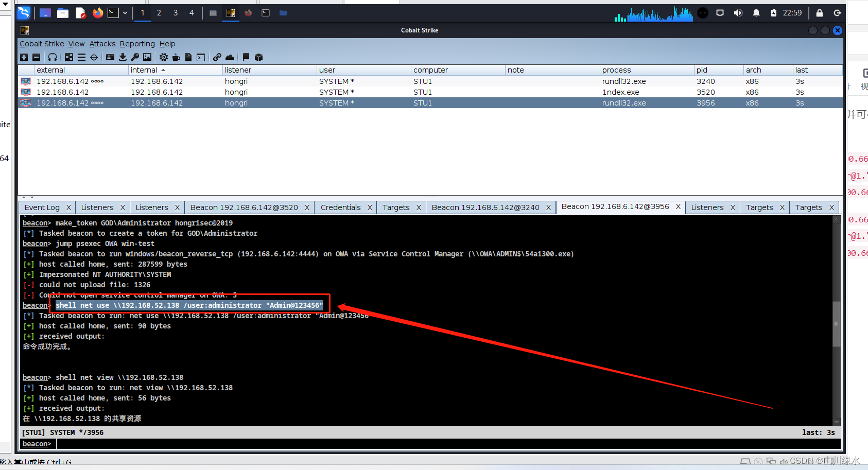Image resolution: width=868 pixels, height=470 pixels.
Task: Open help using the book icon
Action: click(246, 57)
